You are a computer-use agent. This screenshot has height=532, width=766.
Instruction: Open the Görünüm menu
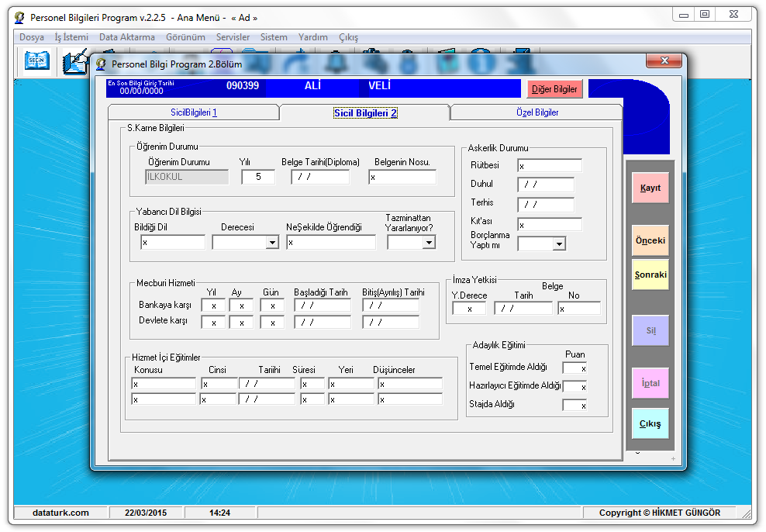pyautogui.click(x=185, y=37)
